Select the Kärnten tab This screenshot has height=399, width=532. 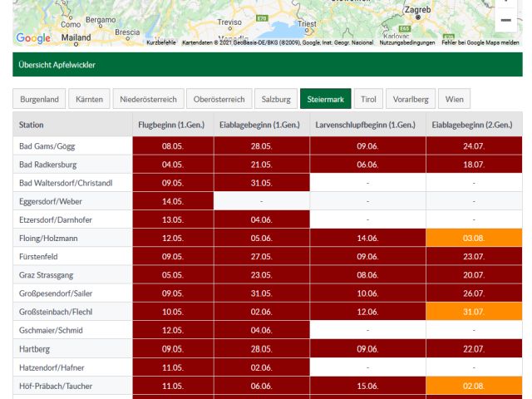89,99
